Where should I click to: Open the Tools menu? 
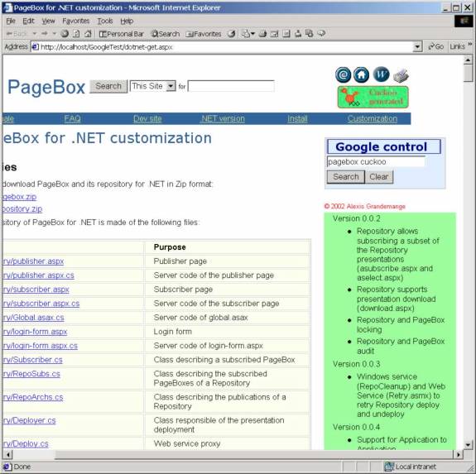pos(105,21)
